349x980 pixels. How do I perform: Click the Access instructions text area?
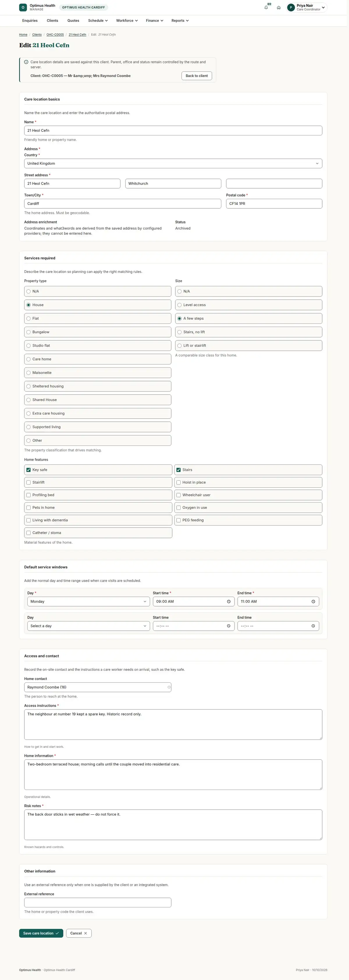(x=173, y=724)
